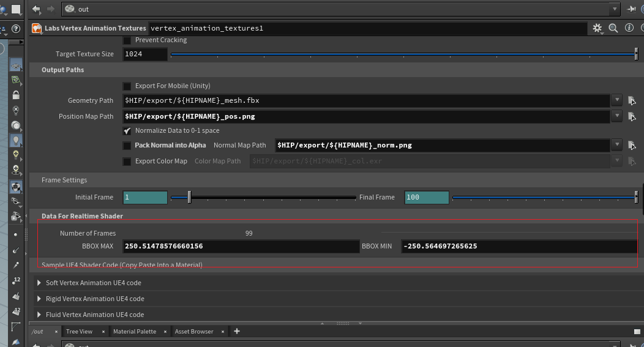The image size is (644, 347).
Task: Maximize pane using the white square icon
Action: click(637, 332)
